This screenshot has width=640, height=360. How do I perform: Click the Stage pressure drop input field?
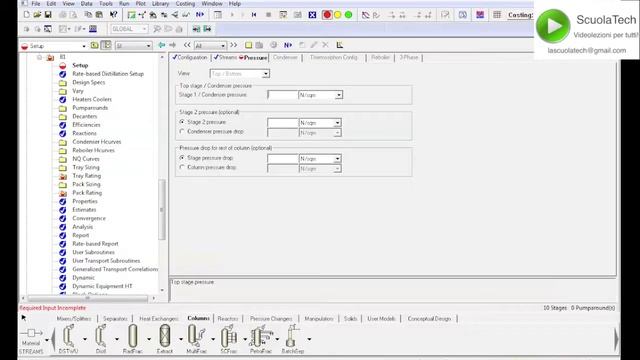pyautogui.click(x=282, y=159)
